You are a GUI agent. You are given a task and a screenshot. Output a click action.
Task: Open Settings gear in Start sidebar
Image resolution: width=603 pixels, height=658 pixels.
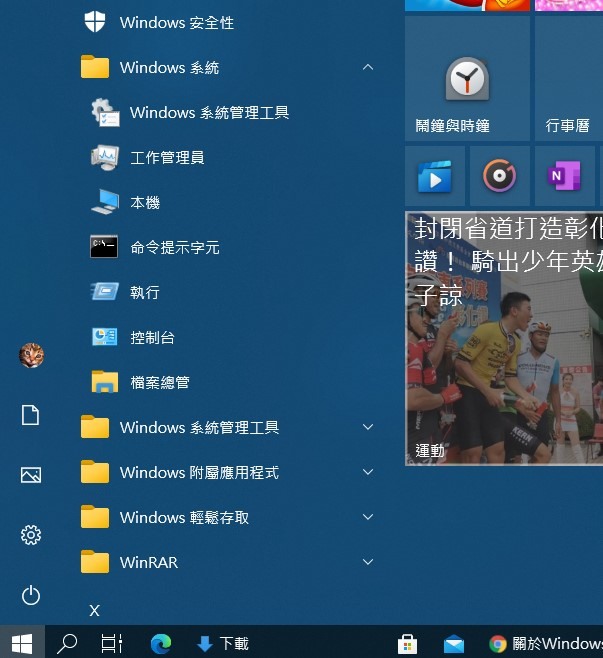31,535
